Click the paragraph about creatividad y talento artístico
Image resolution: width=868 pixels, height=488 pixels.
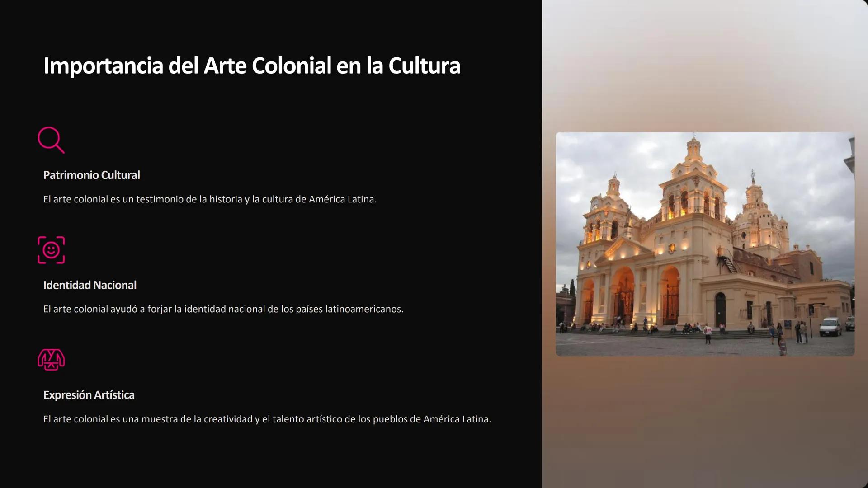pos(267,419)
